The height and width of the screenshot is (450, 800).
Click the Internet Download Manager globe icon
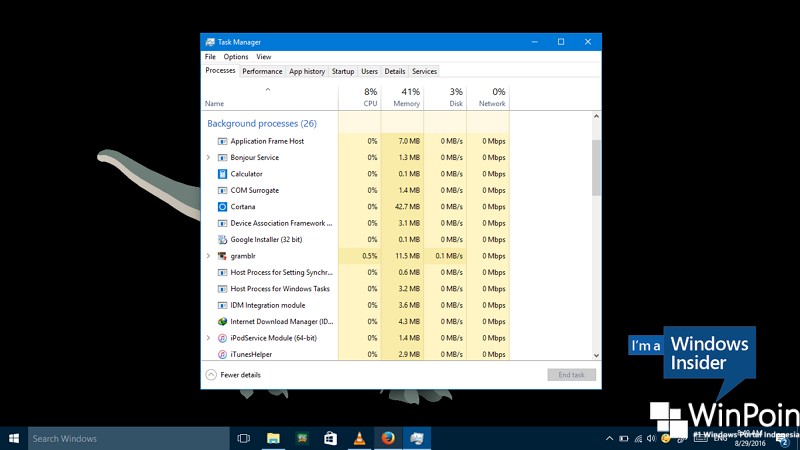222,321
